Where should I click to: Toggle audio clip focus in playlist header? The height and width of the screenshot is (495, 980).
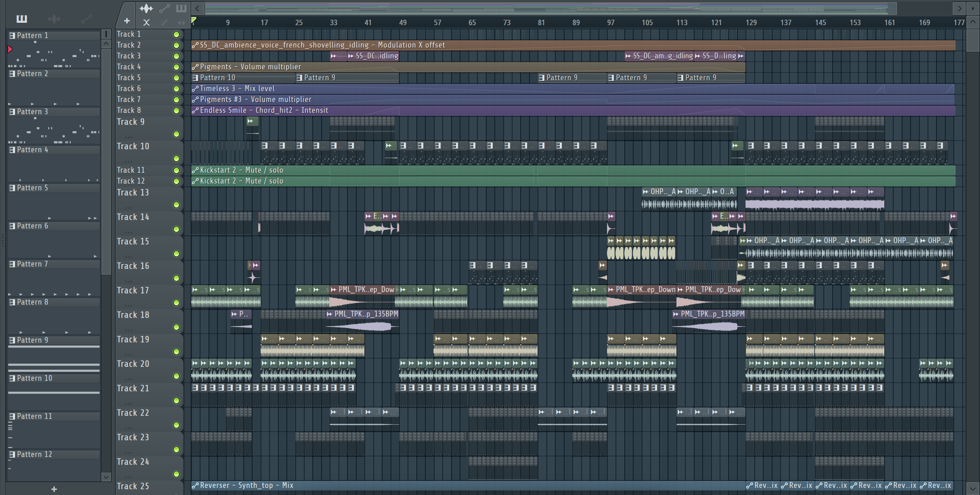(146, 8)
